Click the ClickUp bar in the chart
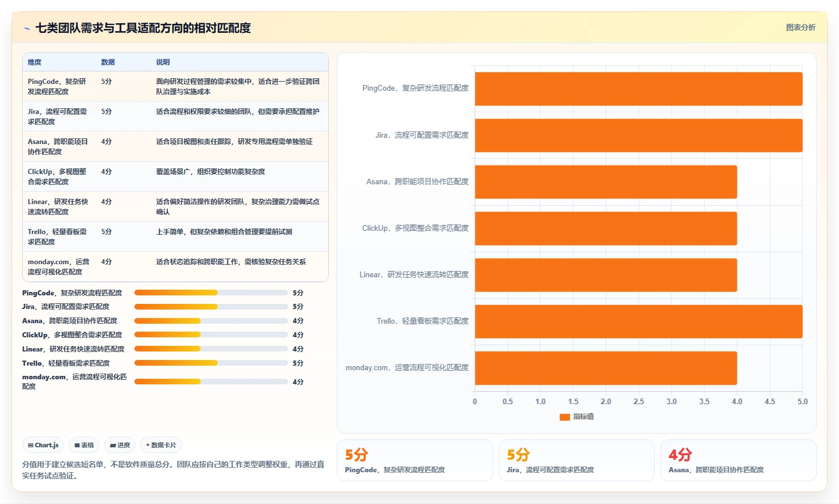 point(606,228)
